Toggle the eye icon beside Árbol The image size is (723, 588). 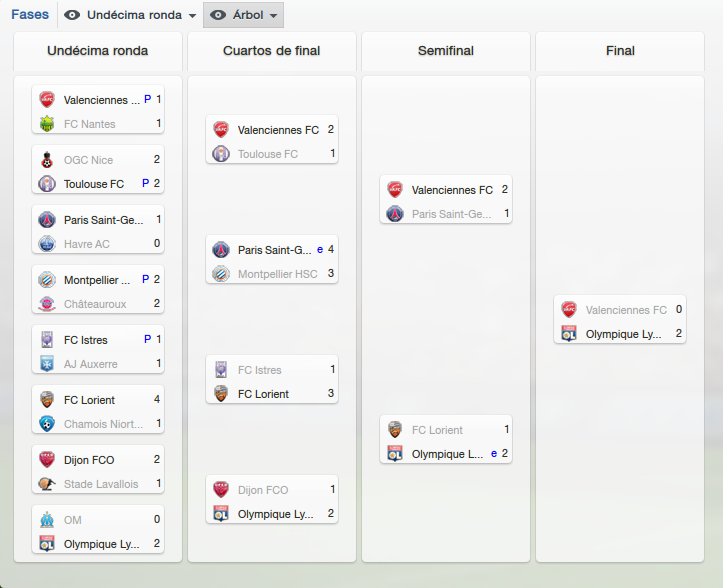[218, 15]
